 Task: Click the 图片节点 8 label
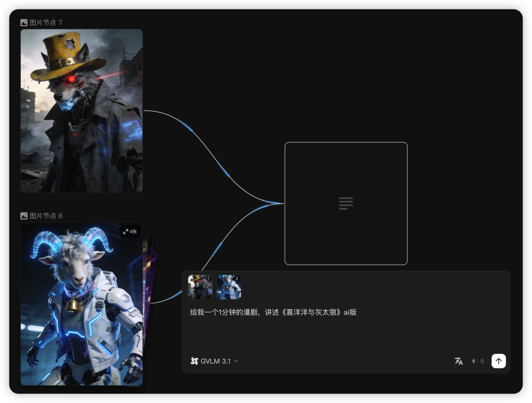[46, 216]
